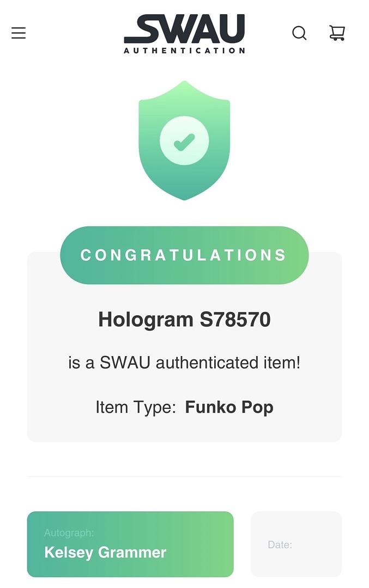Screen dimensions: 369x588
Task: Click the CONGRATULATIONS banner
Action: [184, 255]
